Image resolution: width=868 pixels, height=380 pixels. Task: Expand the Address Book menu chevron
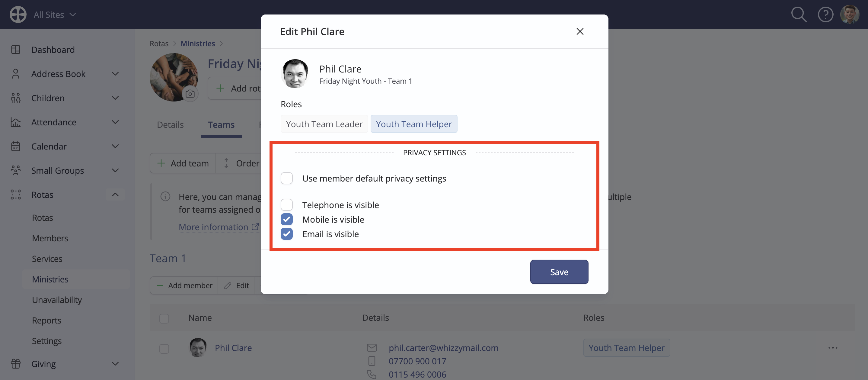(x=115, y=74)
